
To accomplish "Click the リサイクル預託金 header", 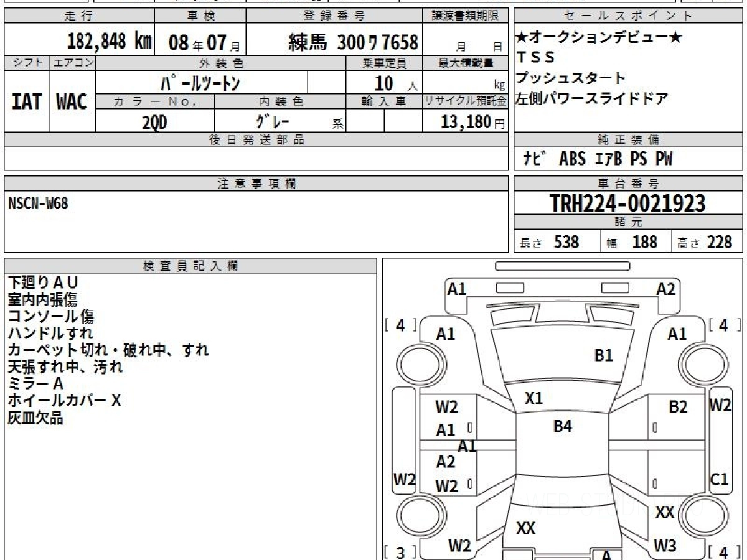I will click(x=466, y=101).
